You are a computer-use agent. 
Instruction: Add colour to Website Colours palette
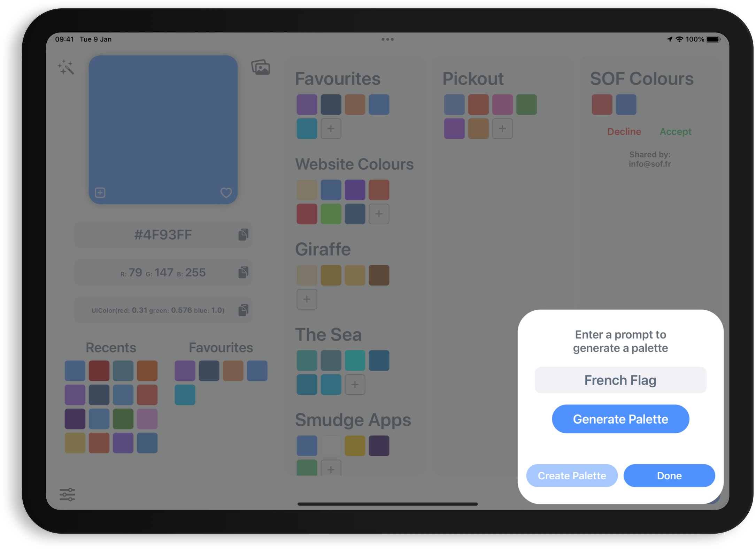point(379,214)
